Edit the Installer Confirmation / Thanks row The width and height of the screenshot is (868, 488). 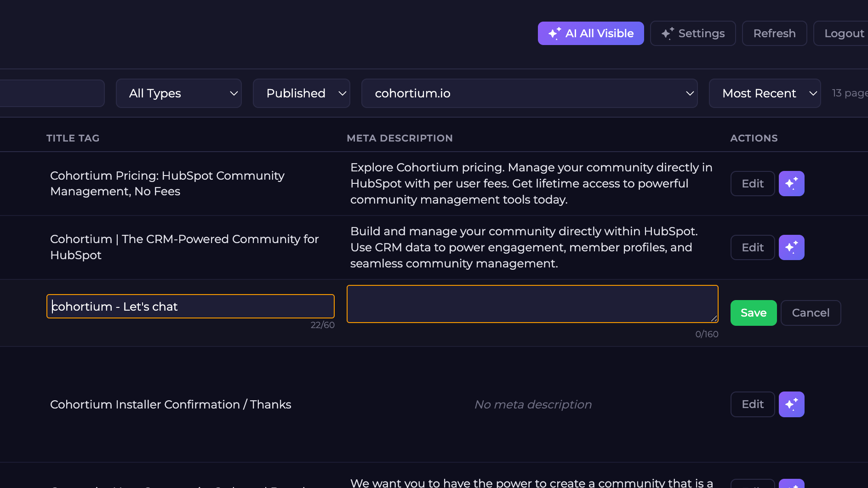tap(753, 404)
